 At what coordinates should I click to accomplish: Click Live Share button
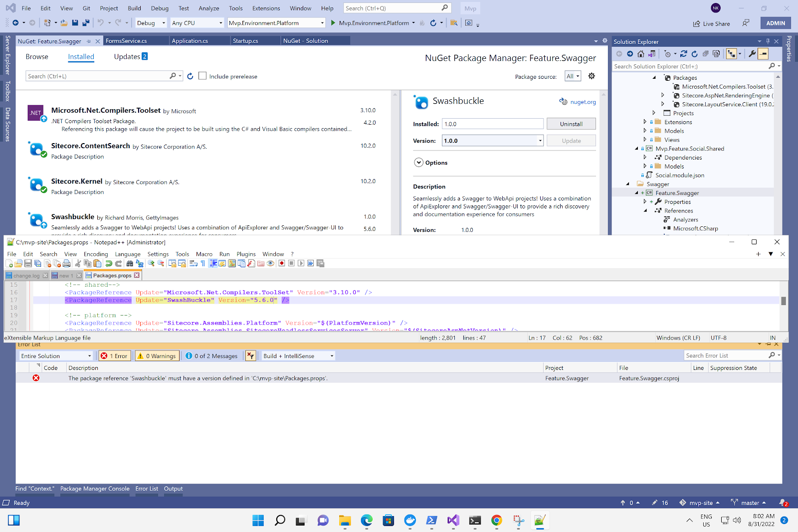711,23
